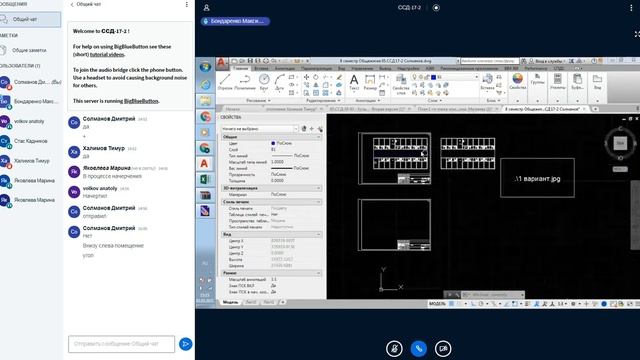Click the chat message input field
The width and height of the screenshot is (640, 360).
pos(121,344)
